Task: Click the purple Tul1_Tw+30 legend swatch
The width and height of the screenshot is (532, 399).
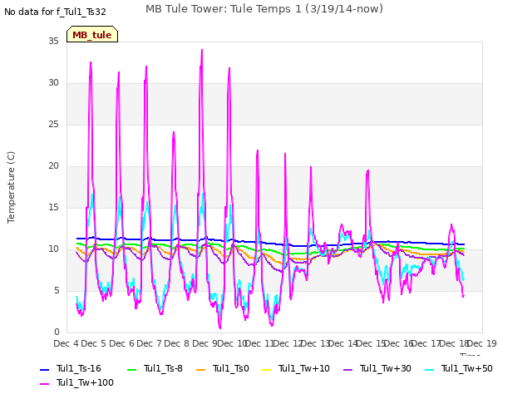Action: tap(347, 369)
